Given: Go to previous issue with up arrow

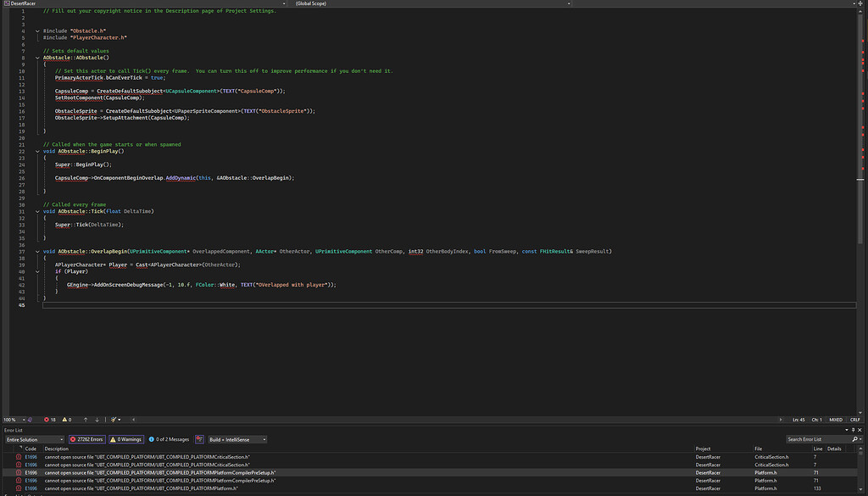Looking at the screenshot, I should [86, 420].
